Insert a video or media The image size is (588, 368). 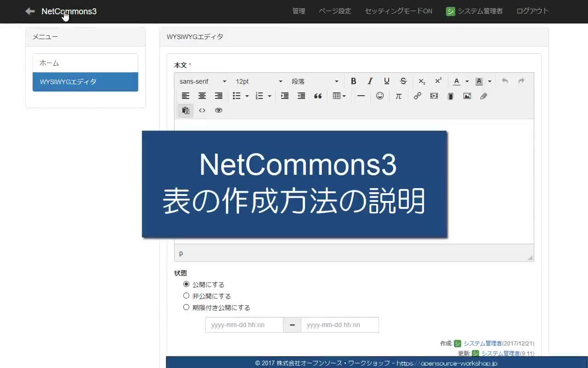tap(434, 96)
